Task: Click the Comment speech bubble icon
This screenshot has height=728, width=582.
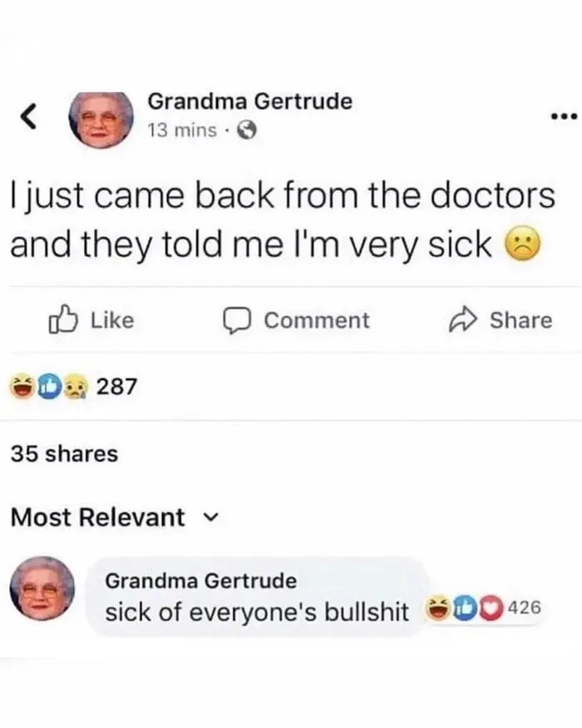Action: click(237, 320)
